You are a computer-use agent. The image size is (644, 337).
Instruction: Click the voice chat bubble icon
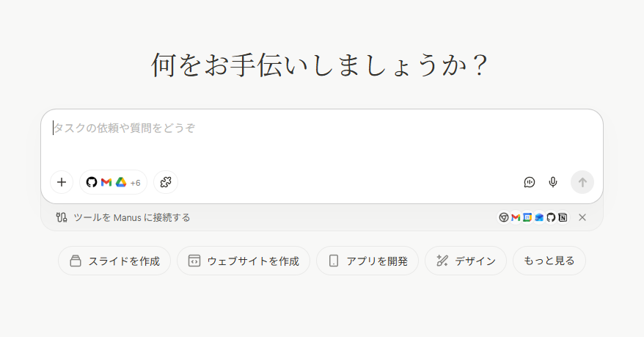pos(530,182)
